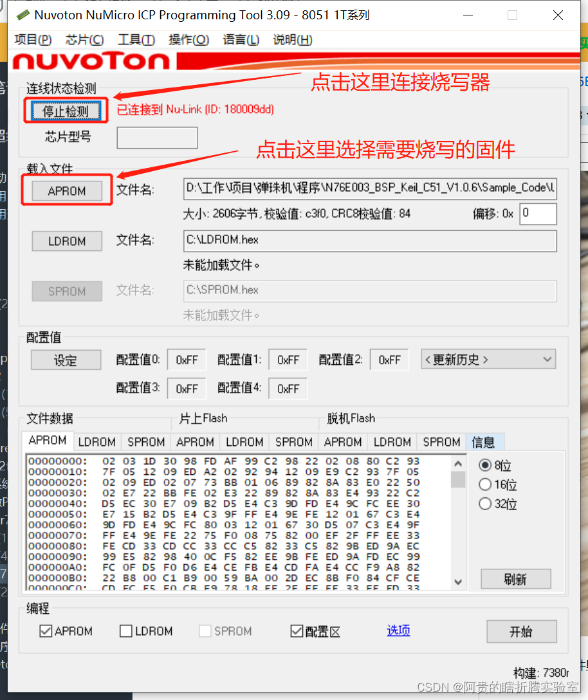Screen dimensions: 588x700
Task: Click LDROM to load an LDROM file
Action: click(x=66, y=241)
